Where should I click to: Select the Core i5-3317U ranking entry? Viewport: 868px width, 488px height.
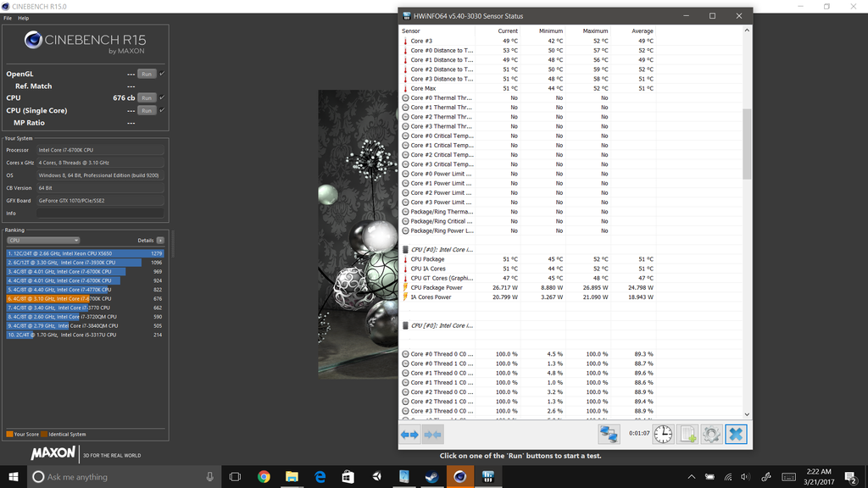pos(86,335)
